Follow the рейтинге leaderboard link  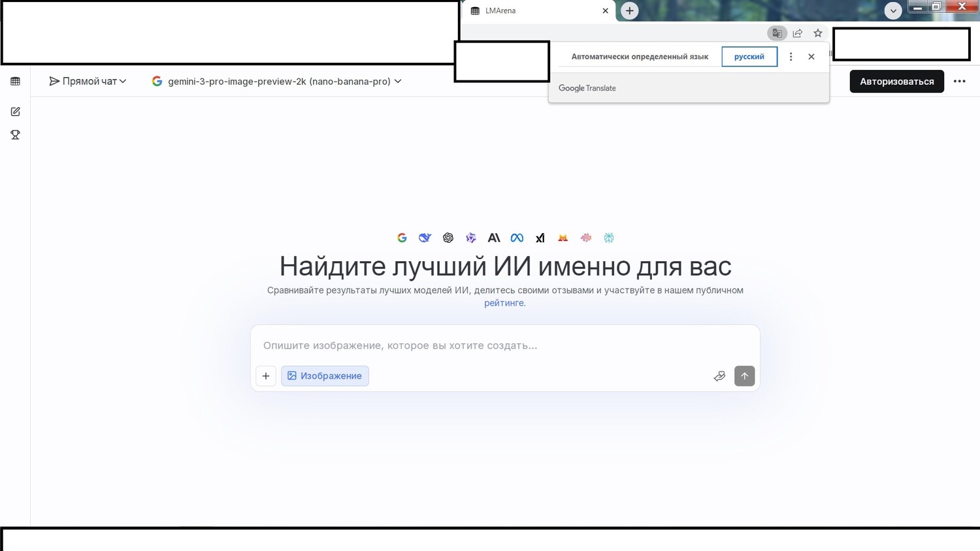tap(504, 303)
